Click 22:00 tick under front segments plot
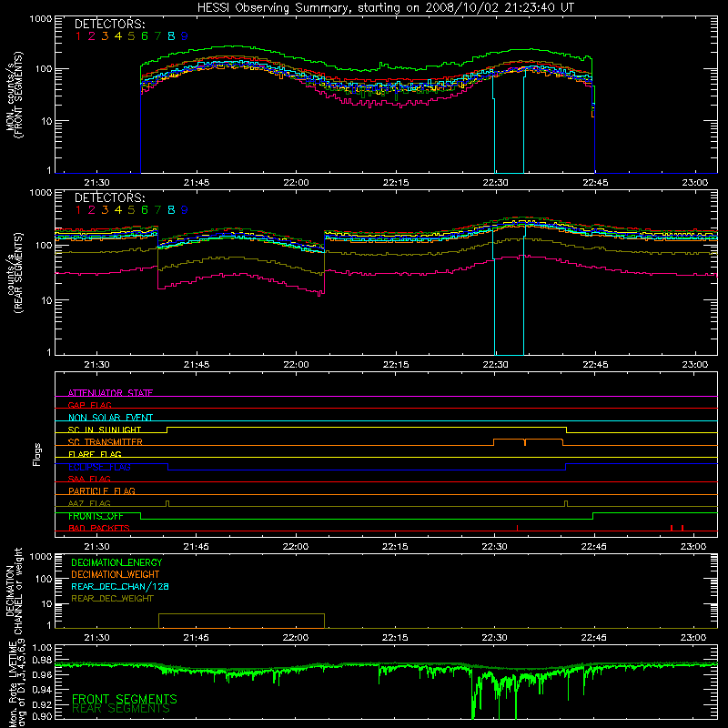The width and height of the screenshot is (728, 728). [296, 183]
